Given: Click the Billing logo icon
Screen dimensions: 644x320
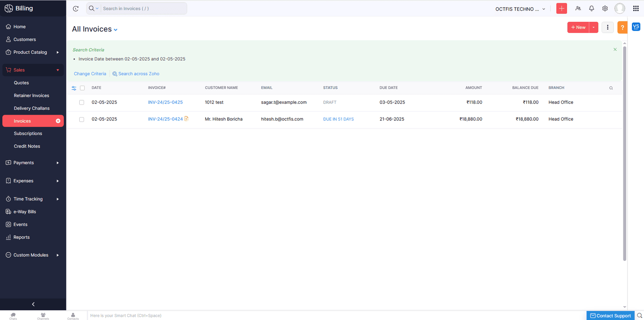Looking at the screenshot, I should 8,8.
